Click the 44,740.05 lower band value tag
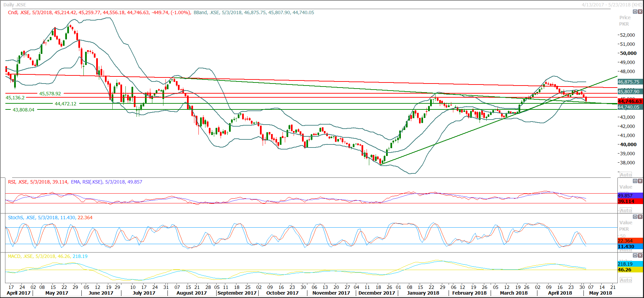This screenshot has width=644, height=298. (630, 107)
